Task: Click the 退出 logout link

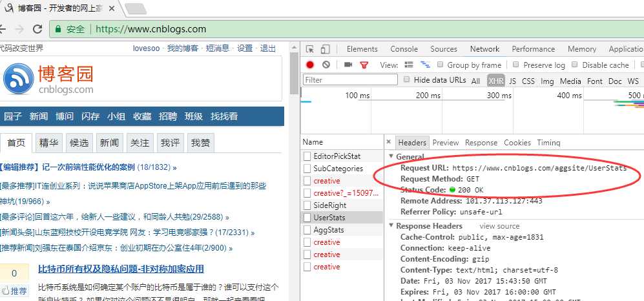Action: pos(268,48)
